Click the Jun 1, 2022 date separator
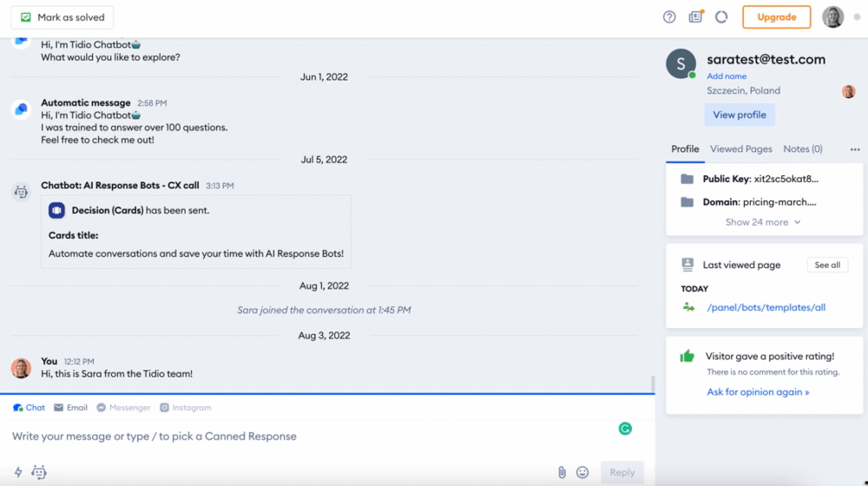Screen dimensions: 868x486 click(324, 77)
